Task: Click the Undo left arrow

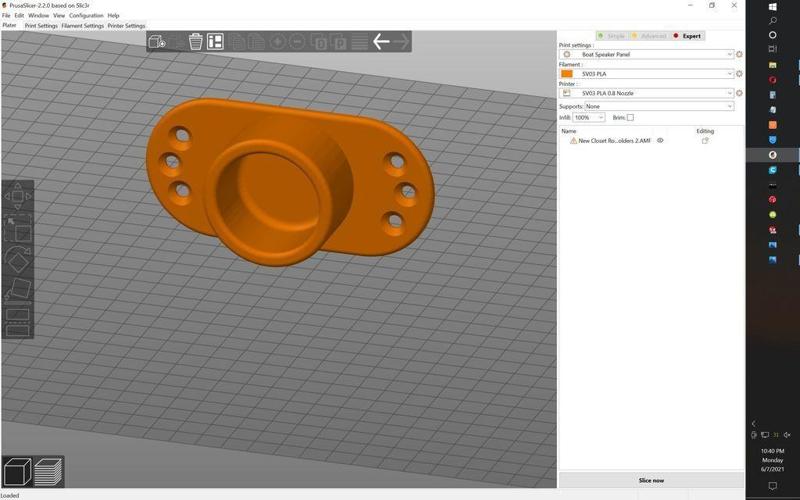Action: click(x=381, y=41)
